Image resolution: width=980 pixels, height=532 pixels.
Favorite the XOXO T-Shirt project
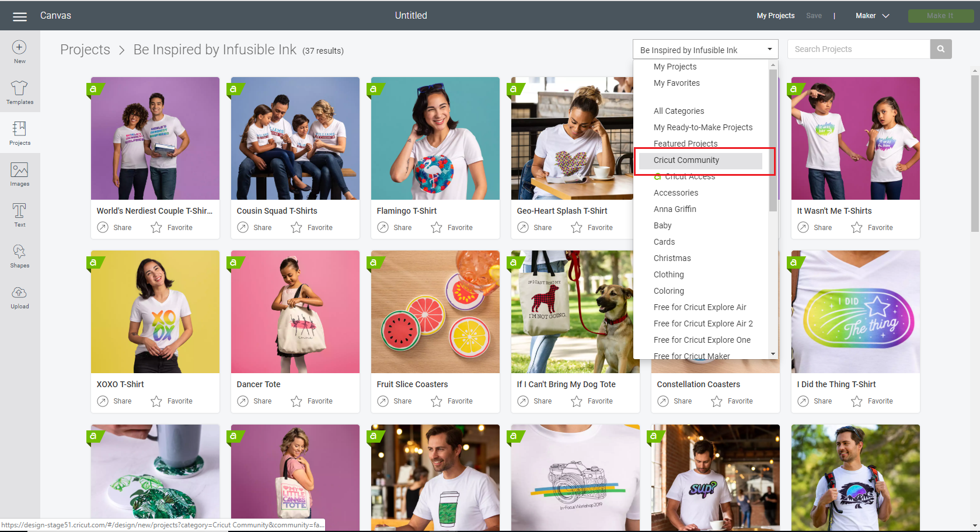point(172,401)
